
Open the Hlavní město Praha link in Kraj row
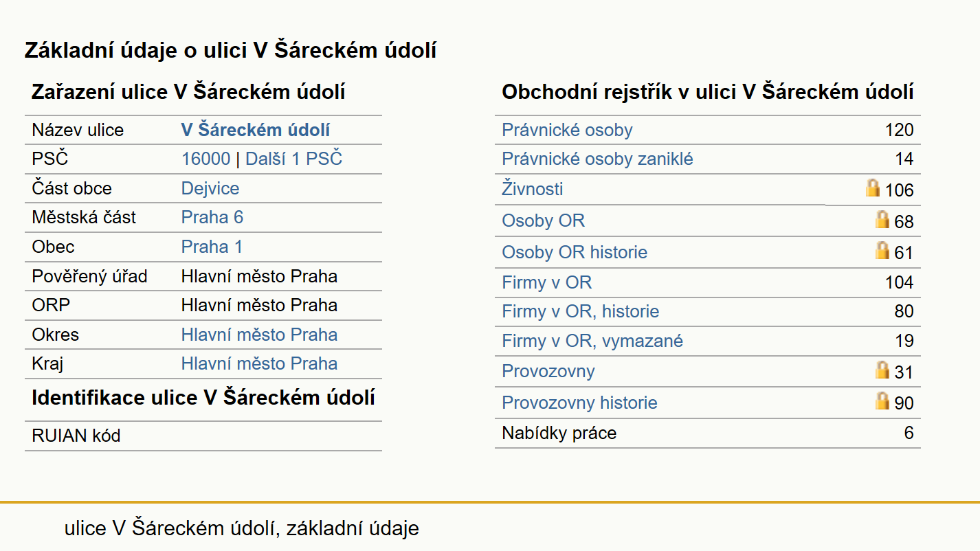click(x=259, y=363)
